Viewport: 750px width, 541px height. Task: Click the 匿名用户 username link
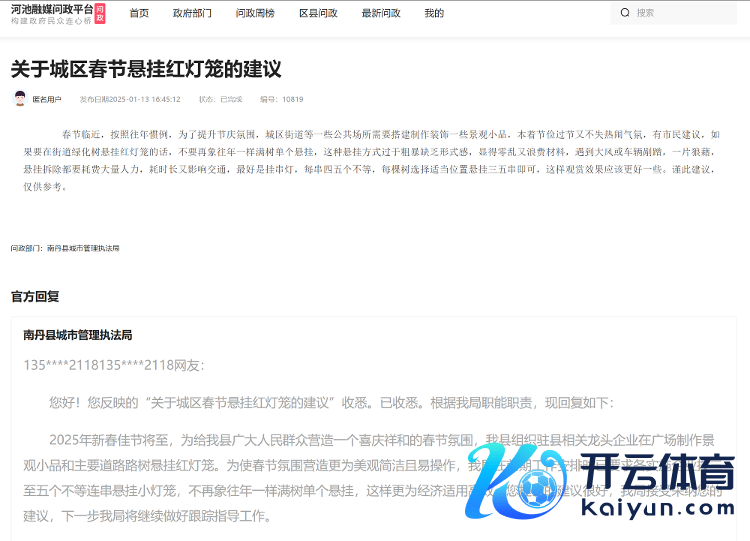pyautogui.click(x=47, y=100)
